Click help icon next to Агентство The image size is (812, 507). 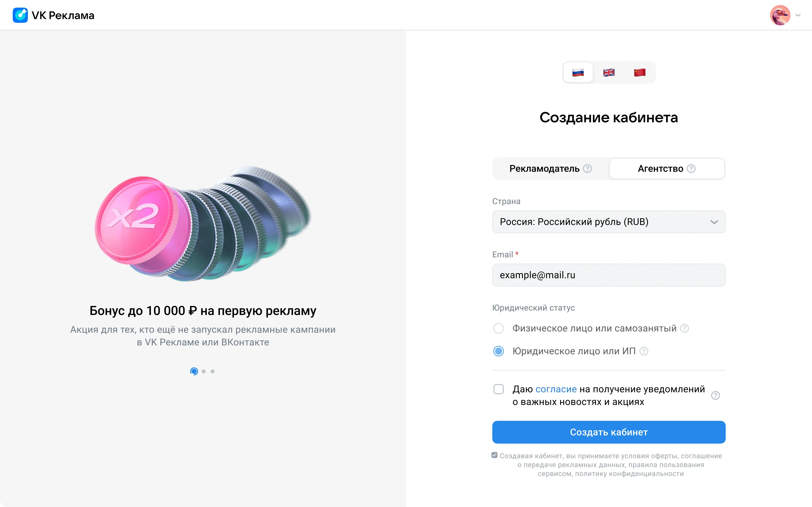pyautogui.click(x=691, y=169)
